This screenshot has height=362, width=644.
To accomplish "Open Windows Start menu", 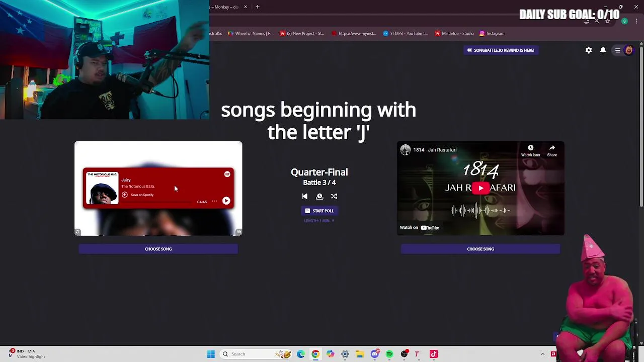I will point(211,354).
